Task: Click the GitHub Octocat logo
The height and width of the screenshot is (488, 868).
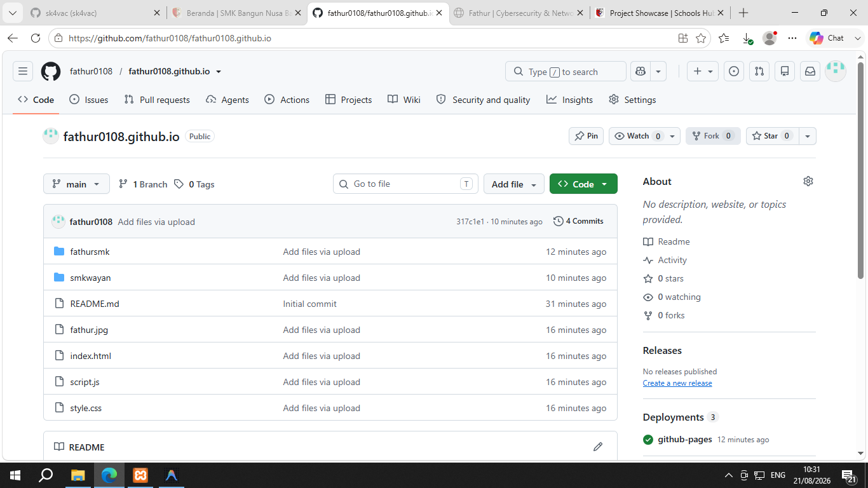Action: (x=51, y=71)
